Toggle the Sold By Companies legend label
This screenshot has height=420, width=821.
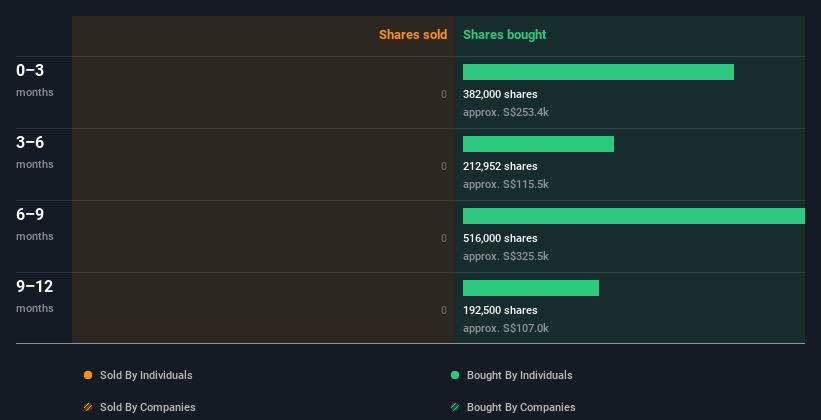tap(148, 407)
